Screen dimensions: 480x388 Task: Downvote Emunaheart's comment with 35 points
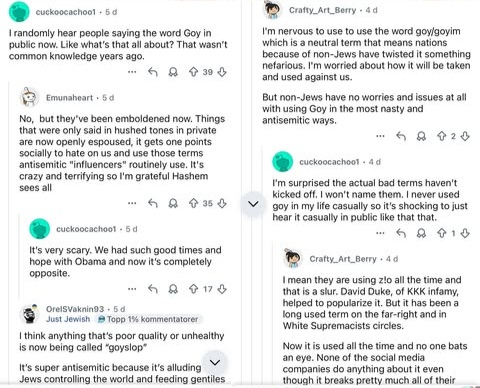(x=222, y=203)
